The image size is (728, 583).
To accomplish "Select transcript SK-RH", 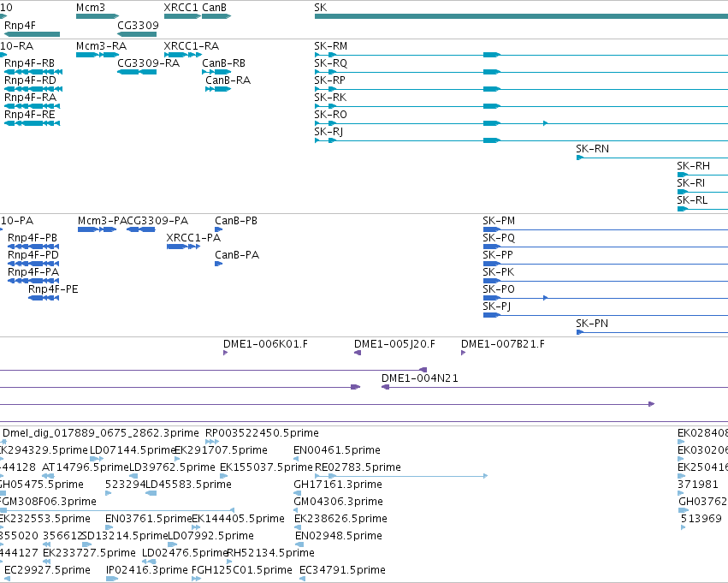I will (x=702, y=175).
